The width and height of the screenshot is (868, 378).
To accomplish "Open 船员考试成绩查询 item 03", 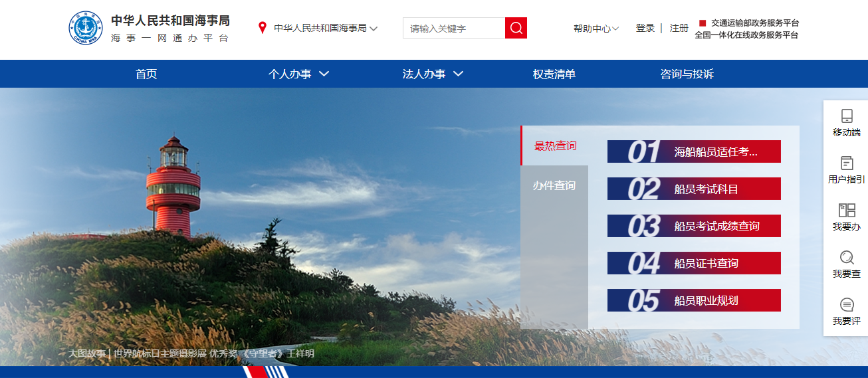I will (x=694, y=226).
